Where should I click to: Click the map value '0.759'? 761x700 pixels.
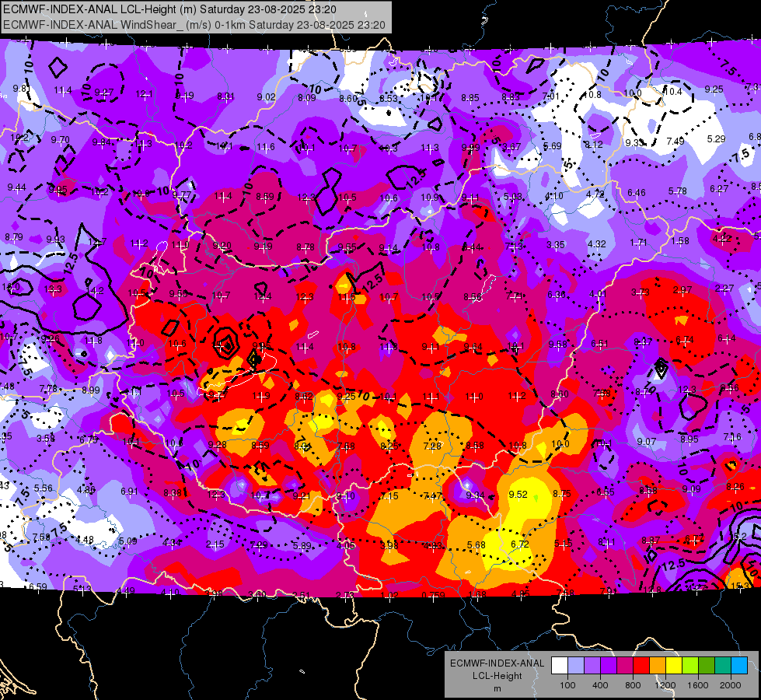coord(434,596)
